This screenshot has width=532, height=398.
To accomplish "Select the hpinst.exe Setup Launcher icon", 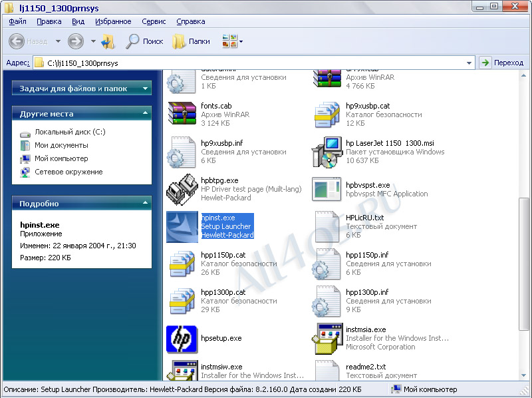I will (x=182, y=226).
